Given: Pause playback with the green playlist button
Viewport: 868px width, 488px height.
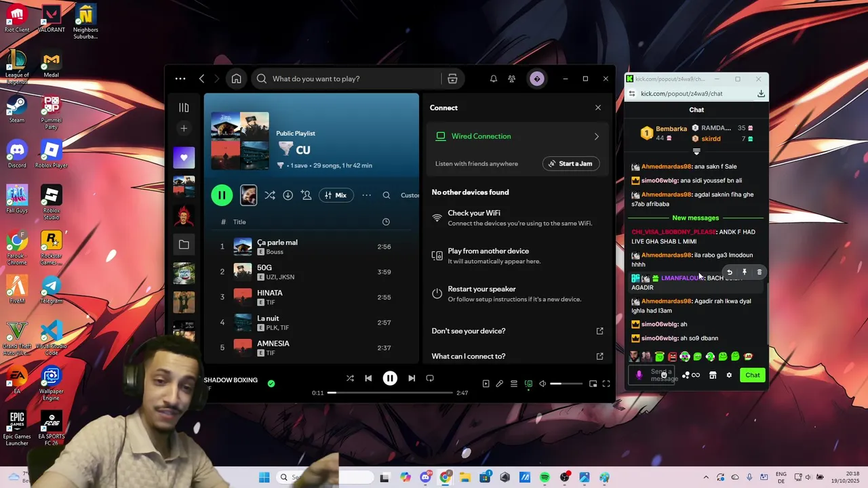Looking at the screenshot, I should click(x=222, y=195).
